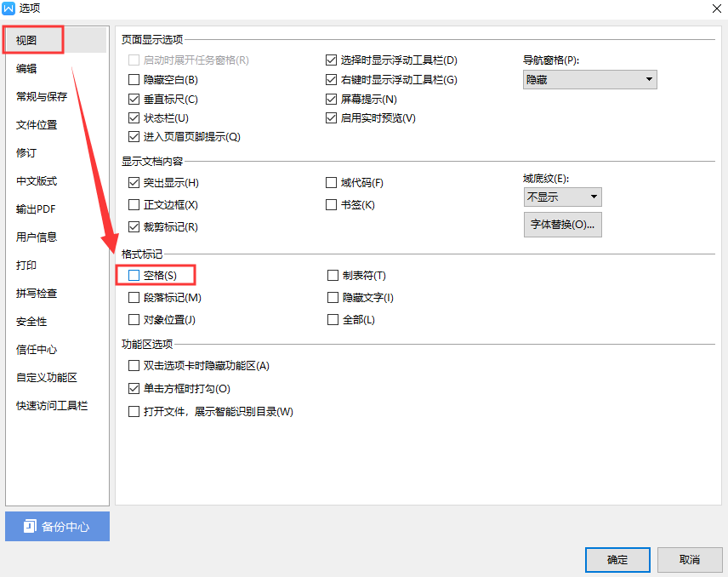
Task: Check the 对象位置(J) checkbox
Action: (134, 320)
